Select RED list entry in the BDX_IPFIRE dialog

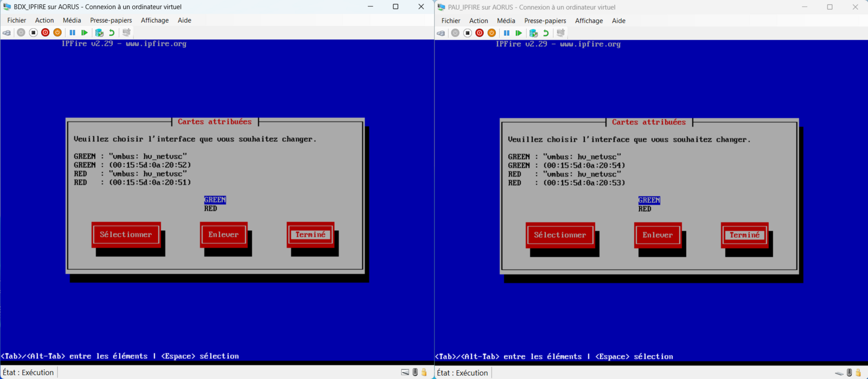point(210,209)
